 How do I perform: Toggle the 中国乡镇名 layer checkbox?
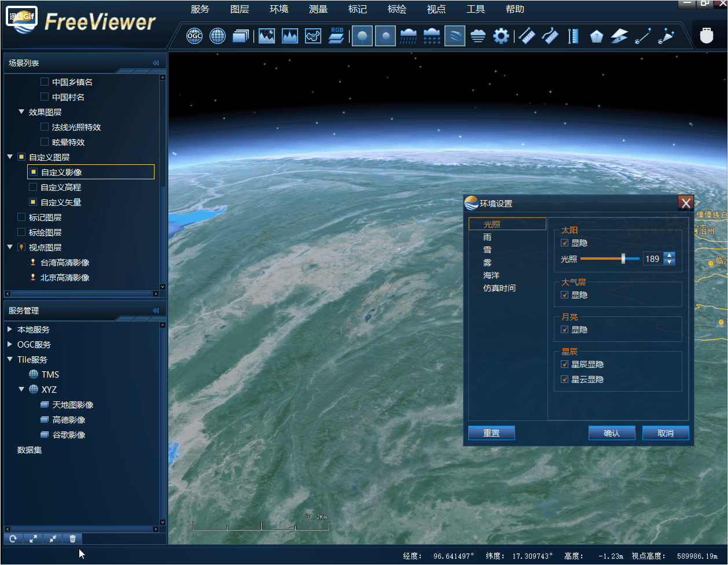point(45,82)
